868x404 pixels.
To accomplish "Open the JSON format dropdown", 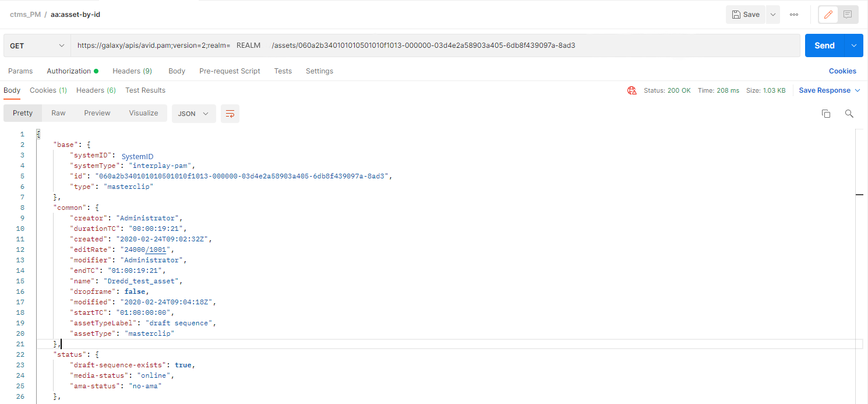I will pyautogui.click(x=193, y=114).
